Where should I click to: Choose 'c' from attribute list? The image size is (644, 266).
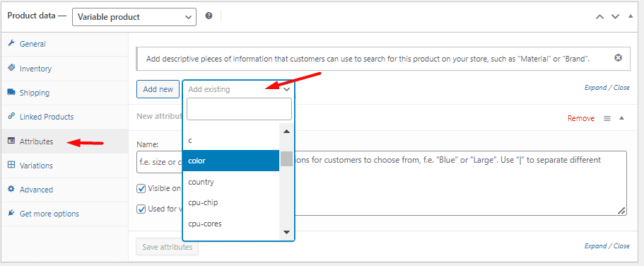pos(231,140)
